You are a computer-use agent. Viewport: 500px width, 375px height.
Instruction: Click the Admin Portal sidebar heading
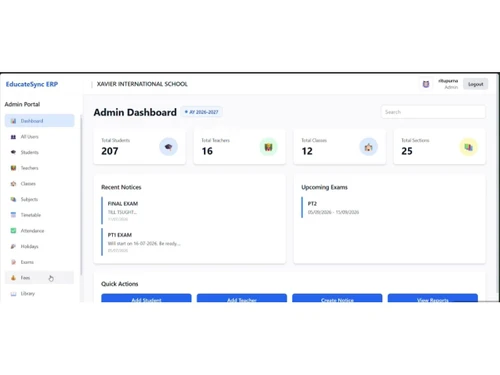tap(22, 104)
